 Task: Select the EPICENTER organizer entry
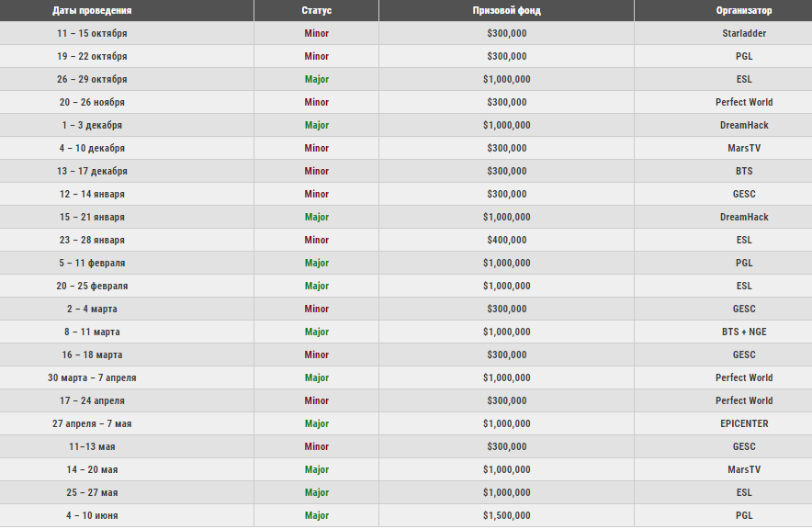[743, 423]
